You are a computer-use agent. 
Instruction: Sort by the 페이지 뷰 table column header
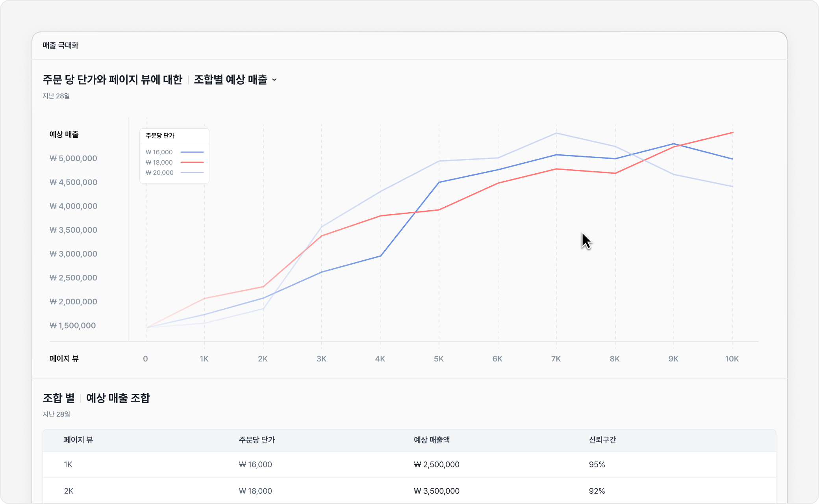(78, 440)
